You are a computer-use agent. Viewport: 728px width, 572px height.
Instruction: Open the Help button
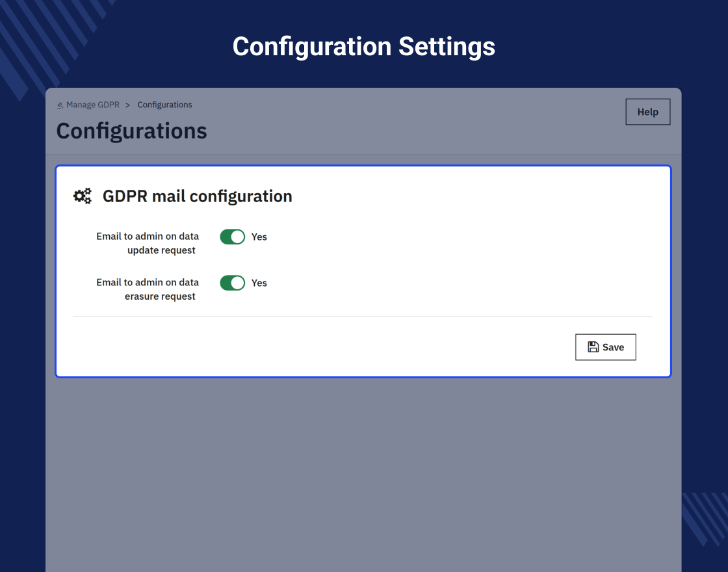647,112
